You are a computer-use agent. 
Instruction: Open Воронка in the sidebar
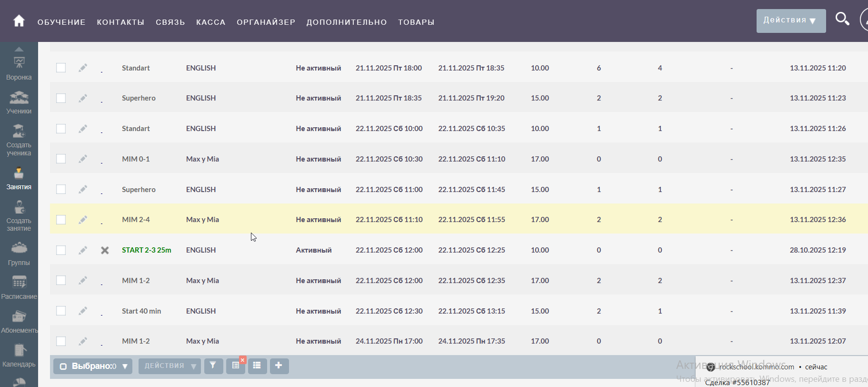[19, 68]
